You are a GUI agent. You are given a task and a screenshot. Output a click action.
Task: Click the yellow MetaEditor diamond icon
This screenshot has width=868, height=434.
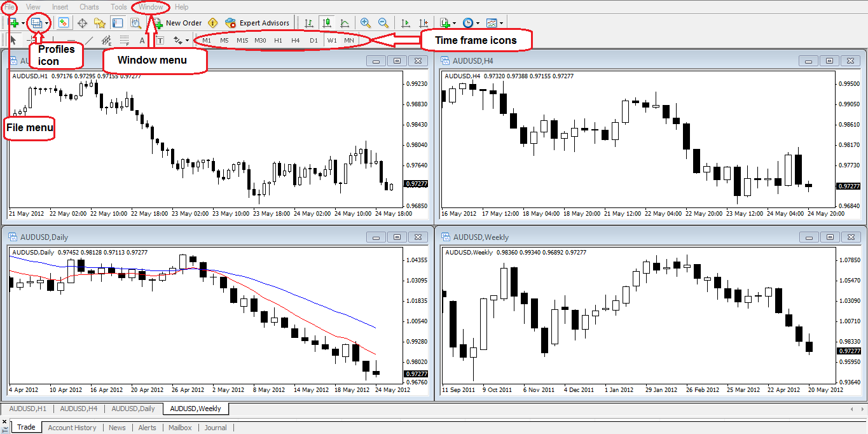pos(212,23)
